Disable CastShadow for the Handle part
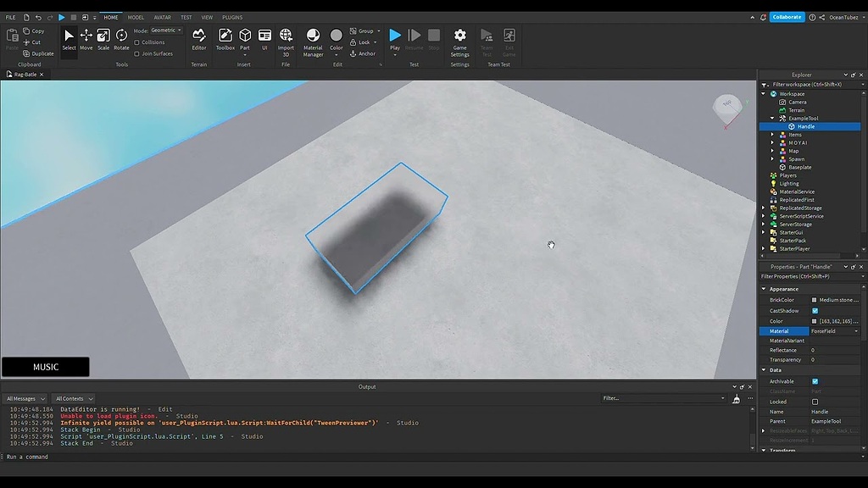 coord(816,310)
